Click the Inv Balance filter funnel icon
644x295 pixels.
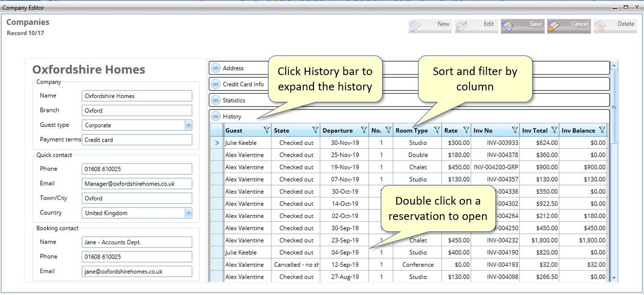(x=602, y=130)
